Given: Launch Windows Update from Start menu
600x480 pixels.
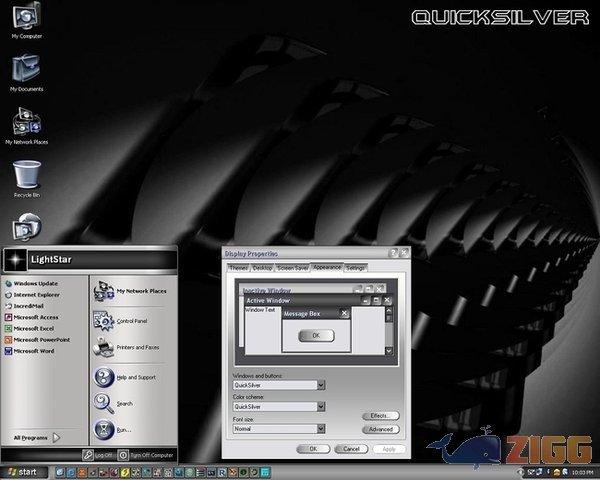Looking at the screenshot, I should [x=31, y=284].
